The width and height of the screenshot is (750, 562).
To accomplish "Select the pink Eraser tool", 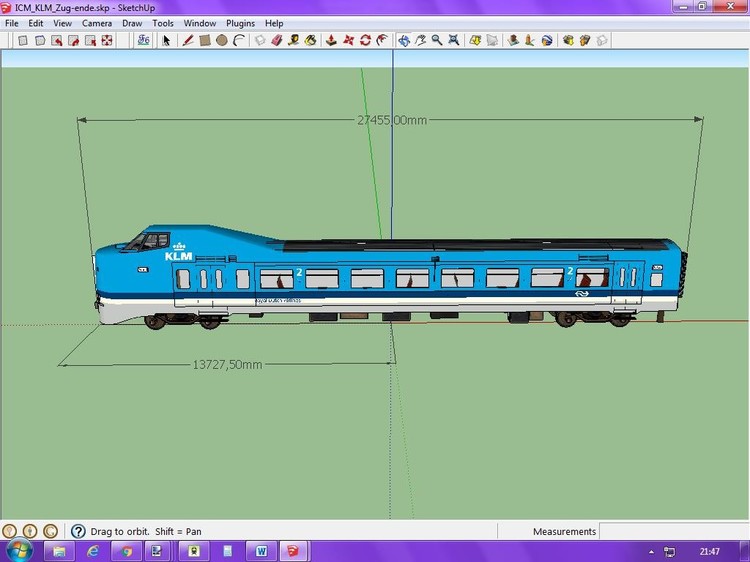I will point(276,41).
